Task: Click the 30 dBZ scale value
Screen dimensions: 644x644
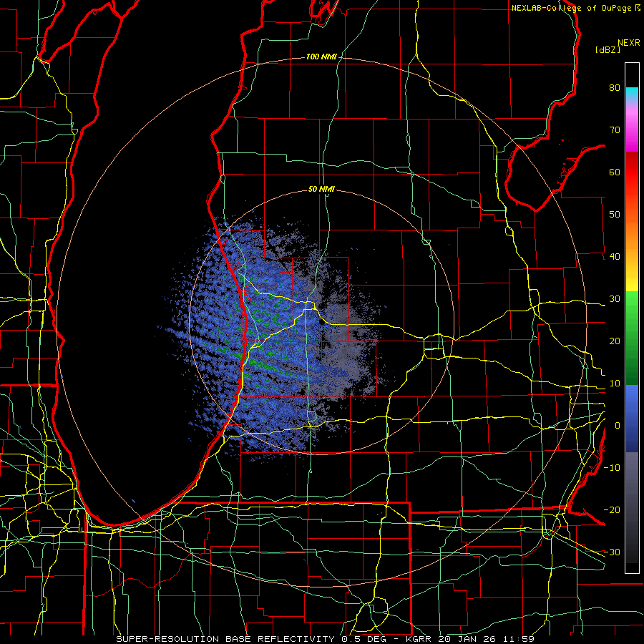Action: tap(615, 299)
